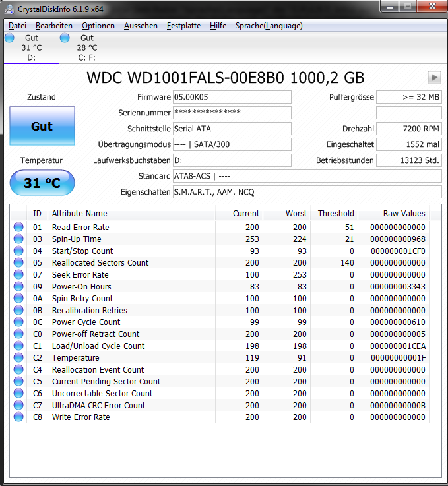The image size is (448, 486).
Task: Click the 31 °C temperature button
Action: [42, 183]
